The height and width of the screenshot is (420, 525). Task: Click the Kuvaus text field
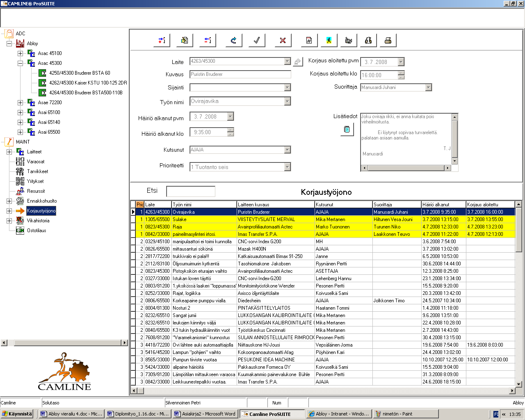pos(240,74)
